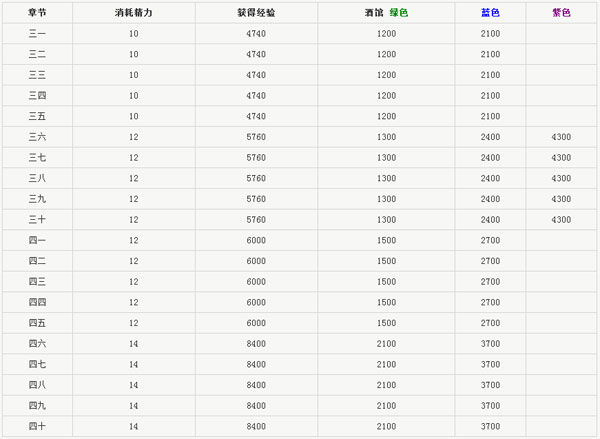Click the purple 紫色 header label

[561, 13]
